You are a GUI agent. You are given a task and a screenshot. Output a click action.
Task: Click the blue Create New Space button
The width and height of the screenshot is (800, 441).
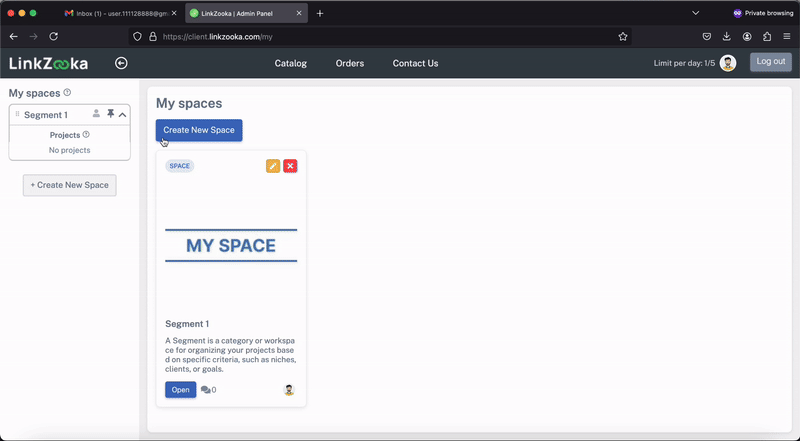coord(199,130)
